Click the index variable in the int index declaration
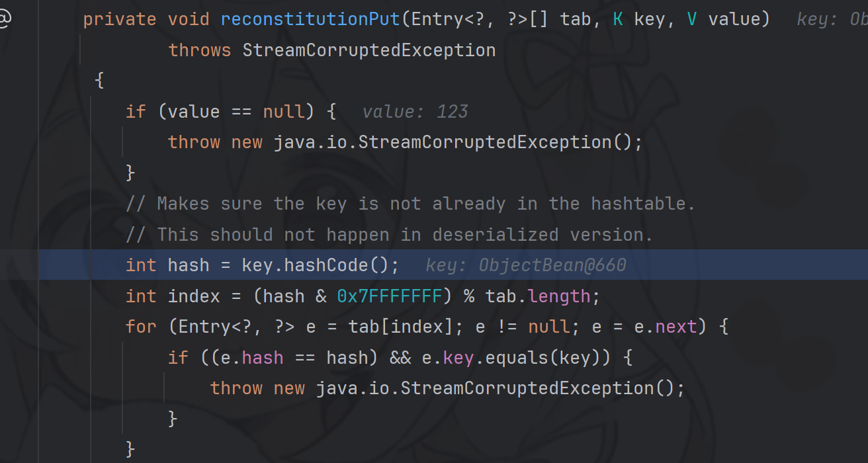Image resolution: width=868 pixels, height=463 pixels. 194,296
